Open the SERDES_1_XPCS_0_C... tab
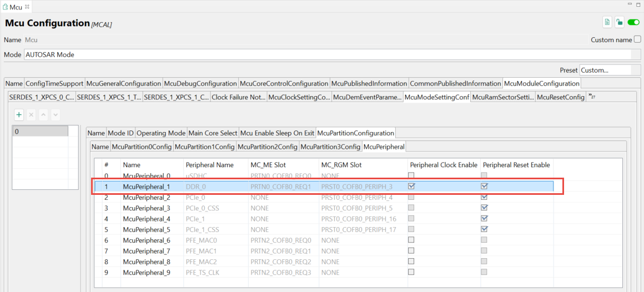The width and height of the screenshot is (644, 292). point(42,97)
